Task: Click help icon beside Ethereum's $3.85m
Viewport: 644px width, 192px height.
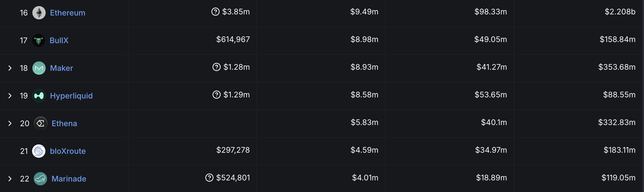Action: coord(215,12)
